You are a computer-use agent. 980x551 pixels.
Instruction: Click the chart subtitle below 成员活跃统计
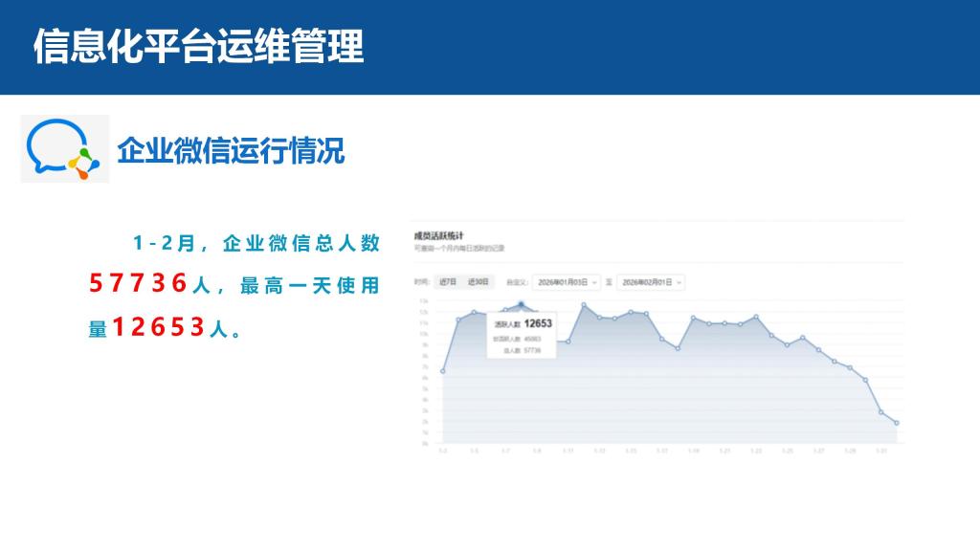pos(458,249)
